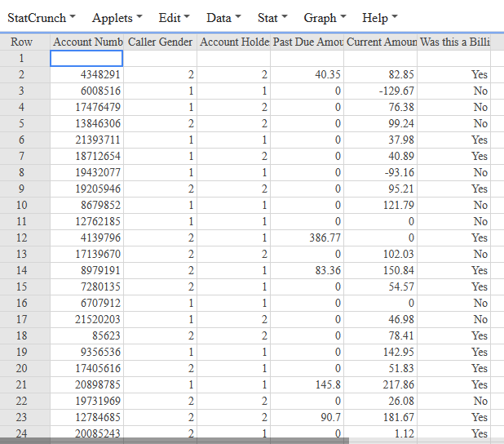Click account number 19432077

point(86,173)
